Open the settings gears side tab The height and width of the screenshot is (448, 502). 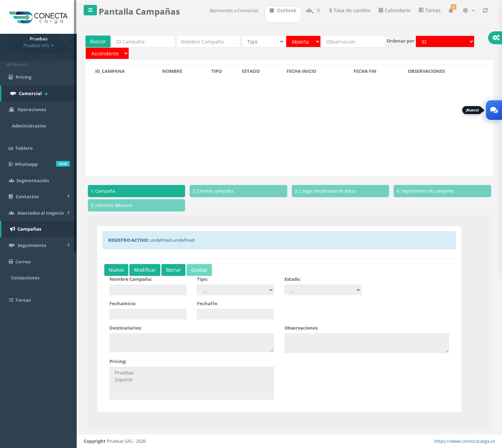[495, 38]
